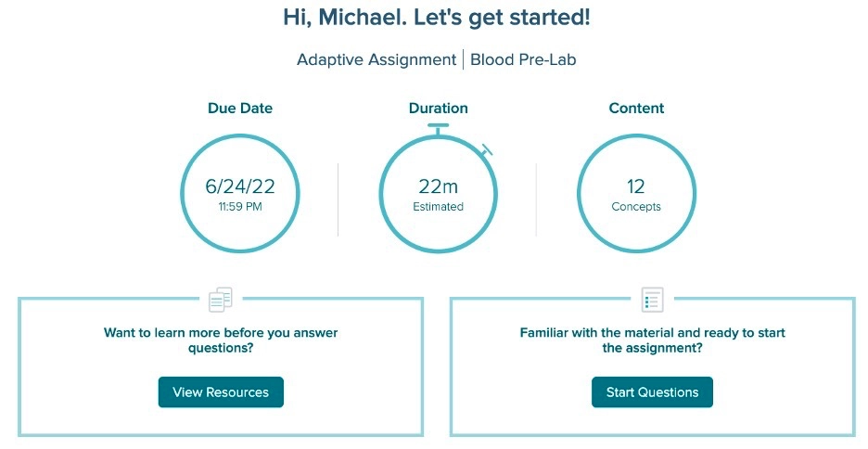This screenshot has height=449, width=868.
Task: Click the Concepts label inside the circle
Action: (636, 207)
